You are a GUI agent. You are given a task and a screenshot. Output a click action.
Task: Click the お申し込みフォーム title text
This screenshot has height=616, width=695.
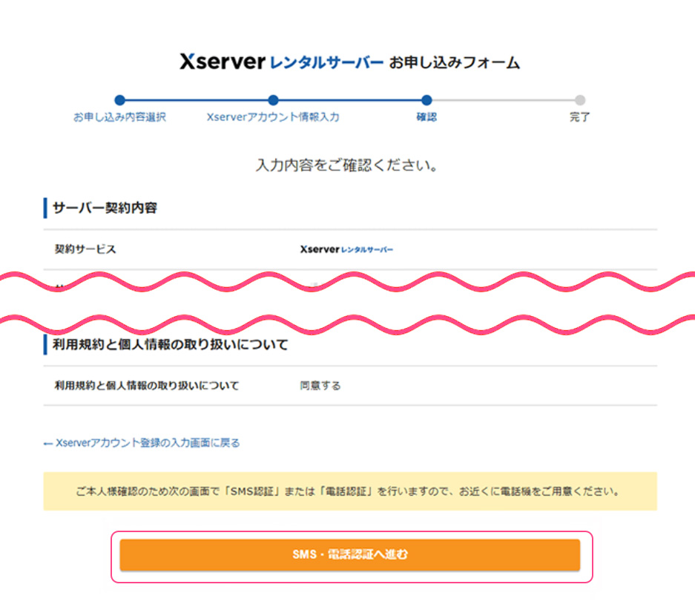pyautogui.click(x=455, y=62)
